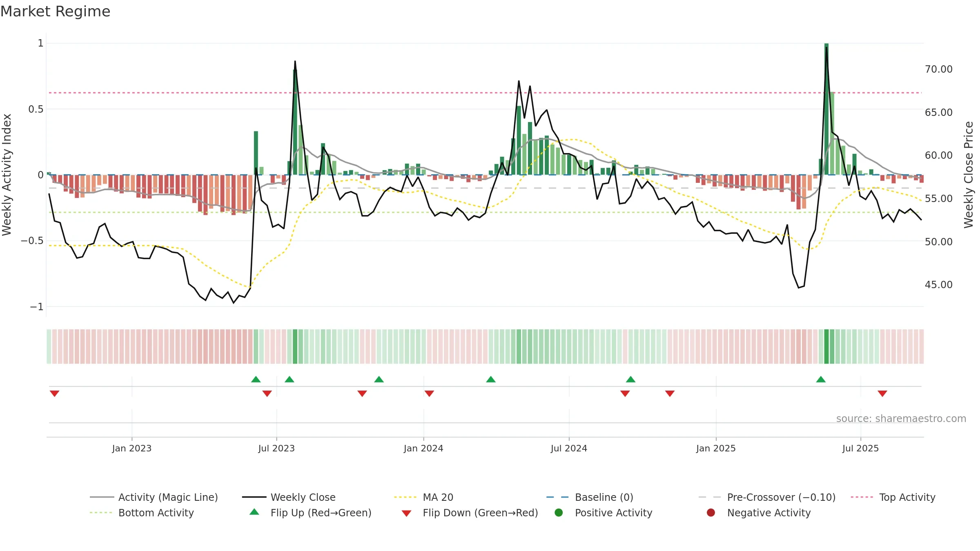Image resolution: width=980 pixels, height=551 pixels.
Task: Click the sharemaestro.com source text
Action: pyautogui.click(x=901, y=418)
